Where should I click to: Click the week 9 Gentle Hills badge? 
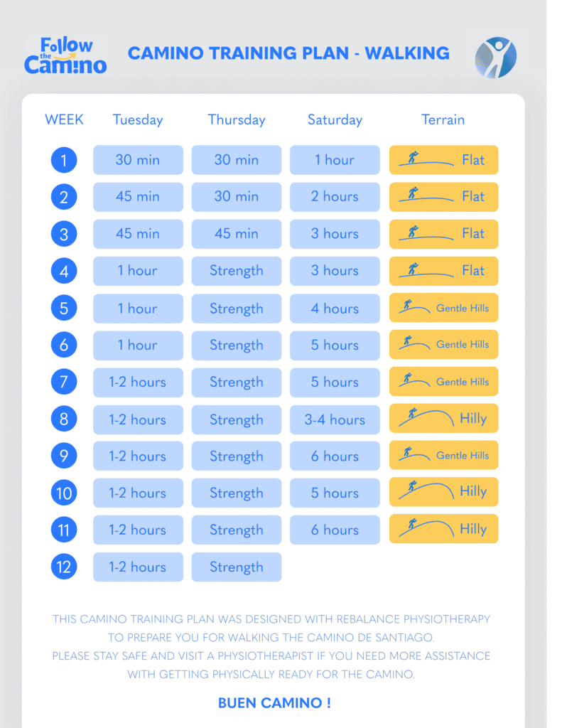pyautogui.click(x=443, y=456)
